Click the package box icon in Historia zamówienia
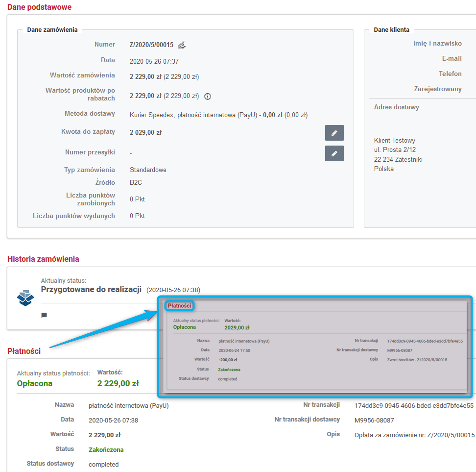The image size is (476, 472). point(25,298)
